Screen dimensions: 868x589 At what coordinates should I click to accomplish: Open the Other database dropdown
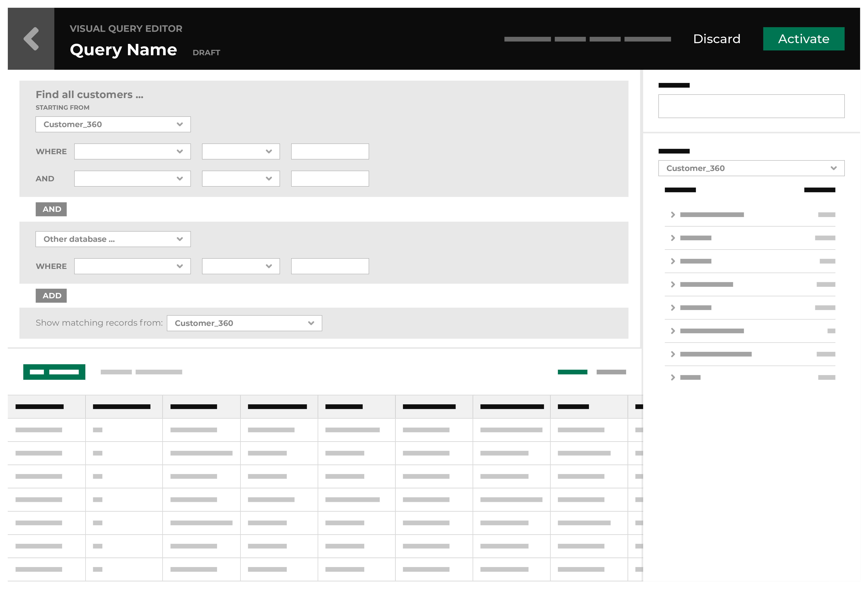pos(113,239)
